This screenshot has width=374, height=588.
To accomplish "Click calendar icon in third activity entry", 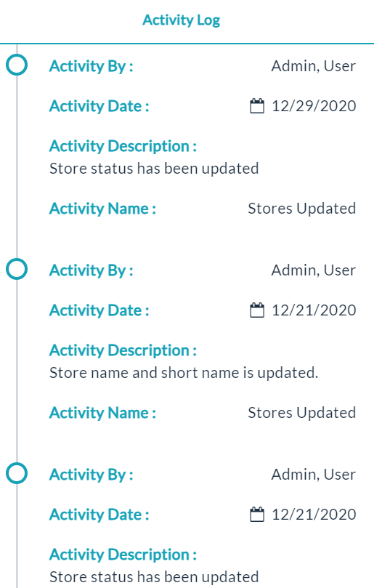I will point(256,515).
